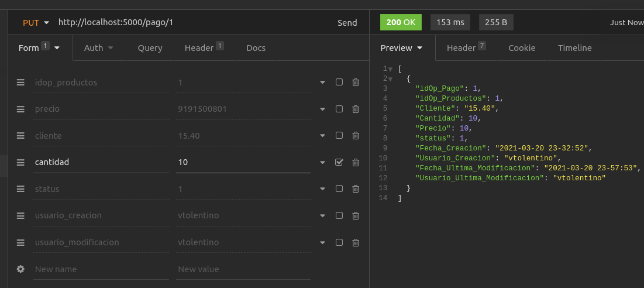Delete the cantidad form row

(356, 162)
